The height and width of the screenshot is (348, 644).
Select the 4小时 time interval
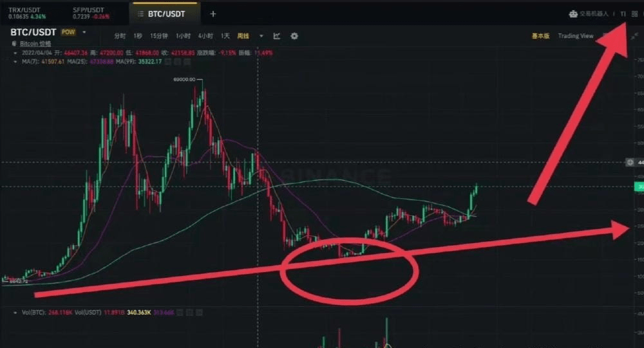coord(205,36)
